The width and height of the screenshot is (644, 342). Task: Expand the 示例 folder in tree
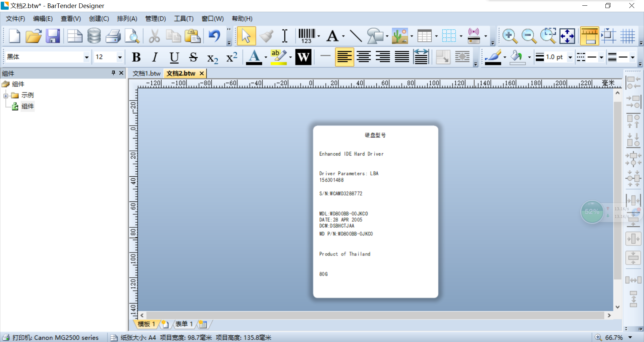point(6,96)
